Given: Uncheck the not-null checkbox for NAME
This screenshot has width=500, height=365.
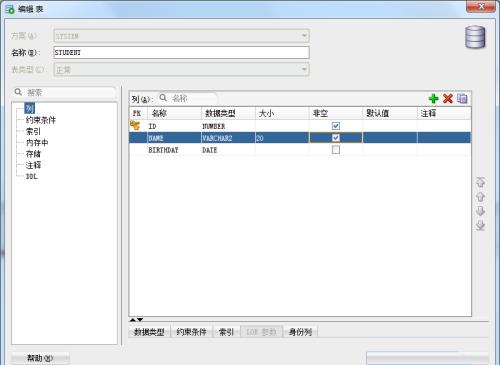Looking at the screenshot, I should 336,138.
